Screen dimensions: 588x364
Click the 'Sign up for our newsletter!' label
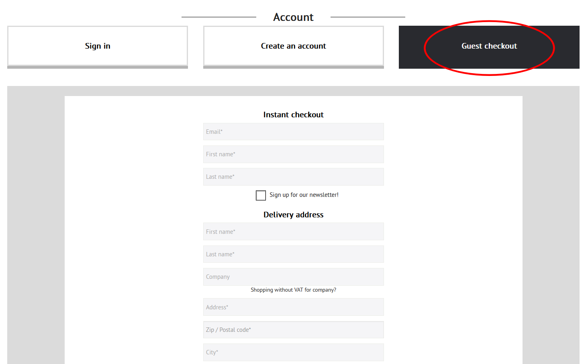(x=304, y=195)
